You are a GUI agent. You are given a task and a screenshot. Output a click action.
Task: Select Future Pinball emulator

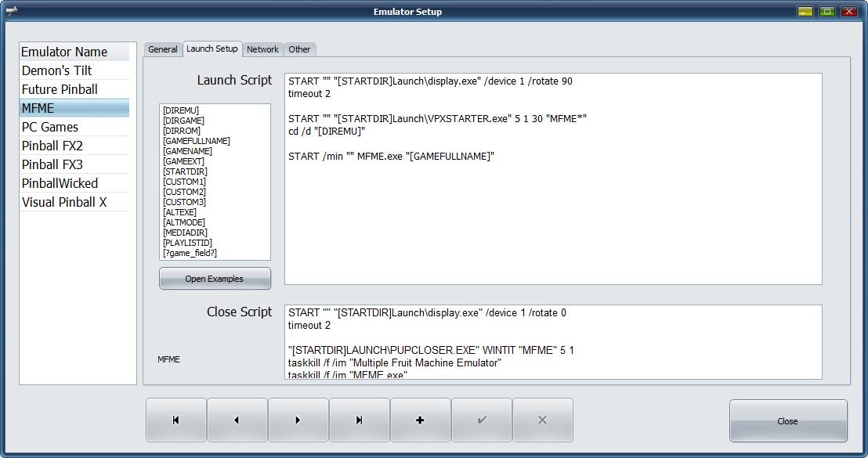[x=74, y=89]
